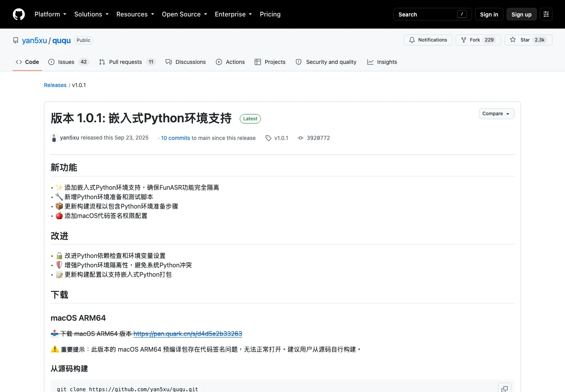The width and height of the screenshot is (565, 392).
Task: Click the Insights graph icon
Action: coord(370,62)
